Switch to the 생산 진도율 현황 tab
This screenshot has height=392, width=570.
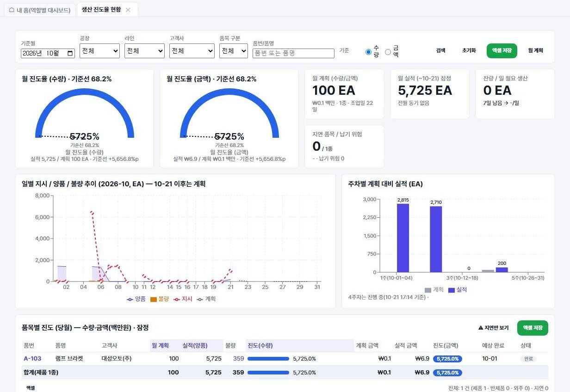click(101, 10)
